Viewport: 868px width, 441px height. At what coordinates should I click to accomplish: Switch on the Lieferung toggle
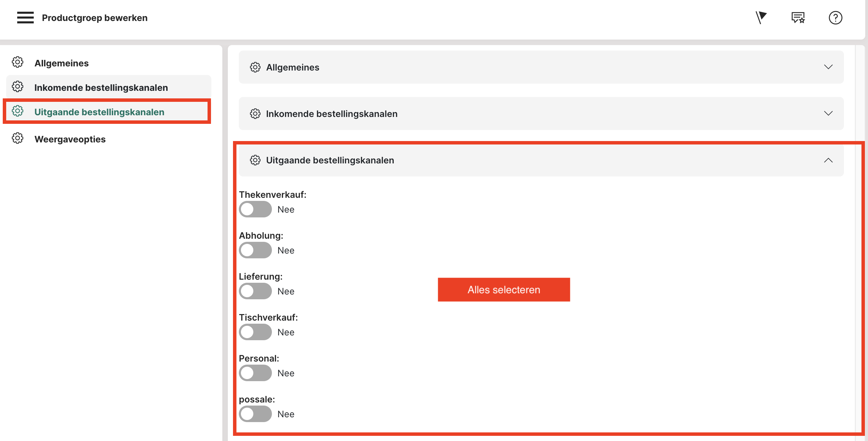pyautogui.click(x=255, y=291)
